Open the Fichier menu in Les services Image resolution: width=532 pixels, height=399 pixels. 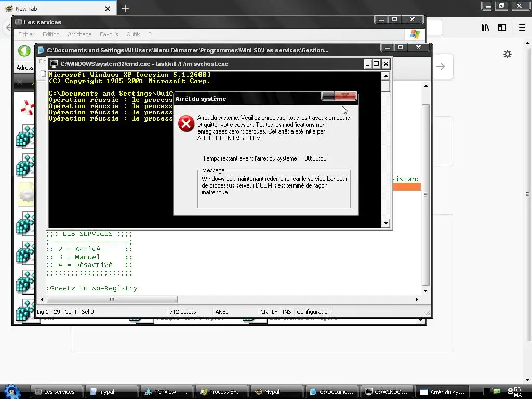[x=26, y=34]
